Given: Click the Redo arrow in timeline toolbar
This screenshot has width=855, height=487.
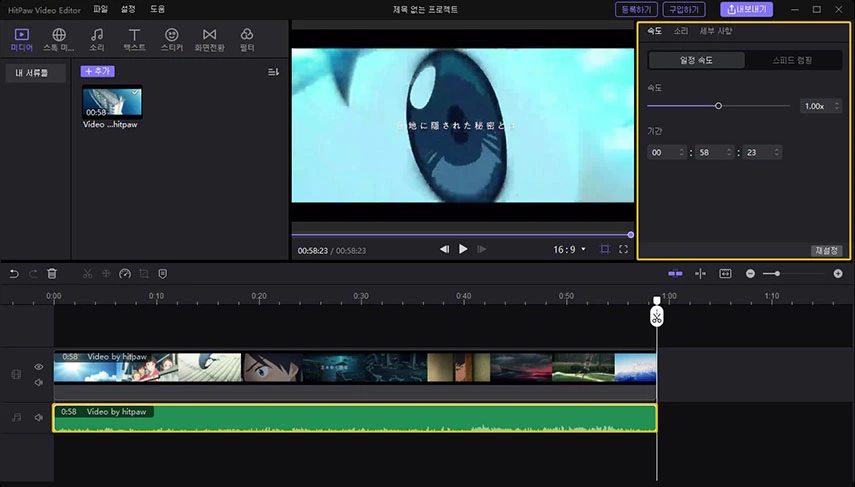Looking at the screenshot, I should click(33, 274).
